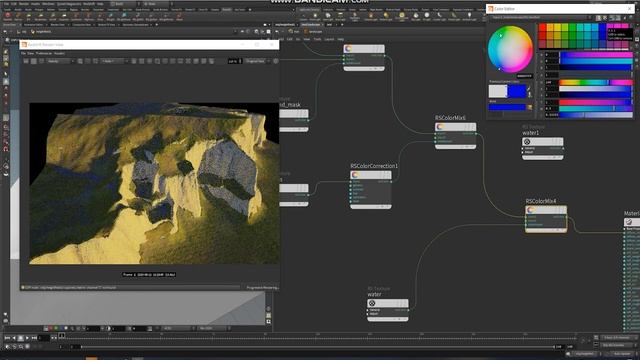
Task: Click the stop button in playbar
Action: click(x=20, y=338)
